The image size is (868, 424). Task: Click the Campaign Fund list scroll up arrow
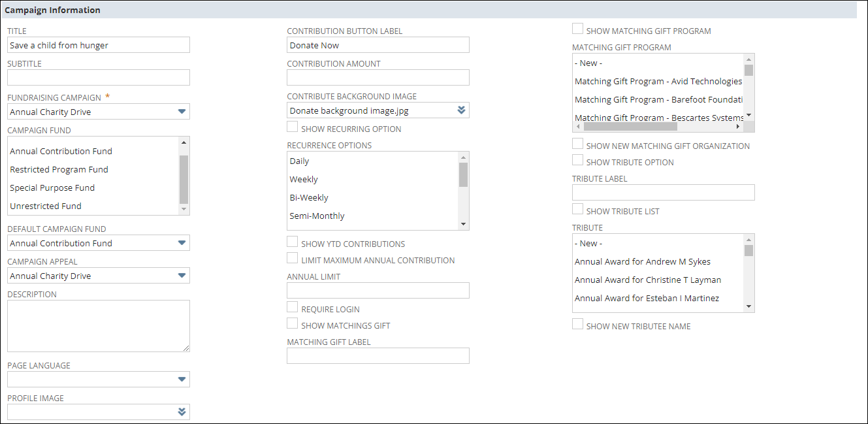click(x=184, y=142)
